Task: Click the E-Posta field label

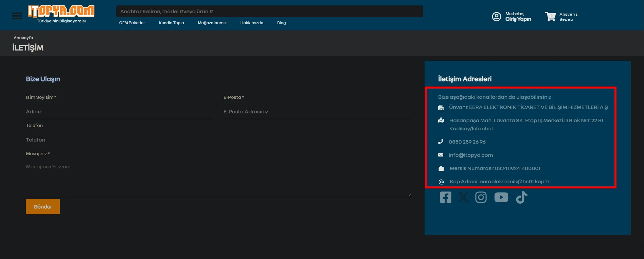Action: pos(234,97)
